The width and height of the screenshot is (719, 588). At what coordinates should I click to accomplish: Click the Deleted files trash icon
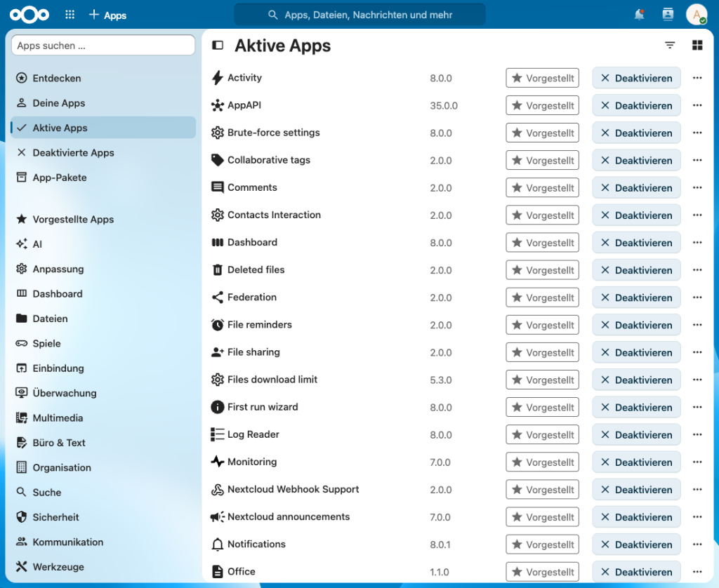pos(218,270)
